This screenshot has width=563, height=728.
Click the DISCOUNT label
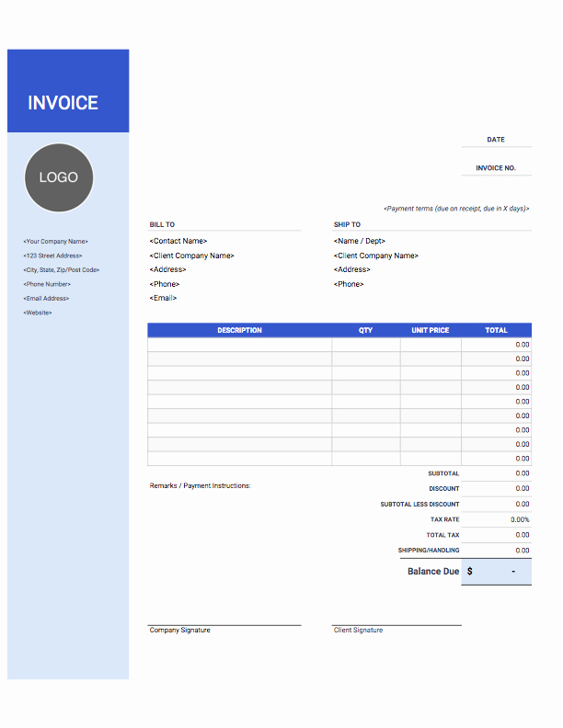pos(444,489)
